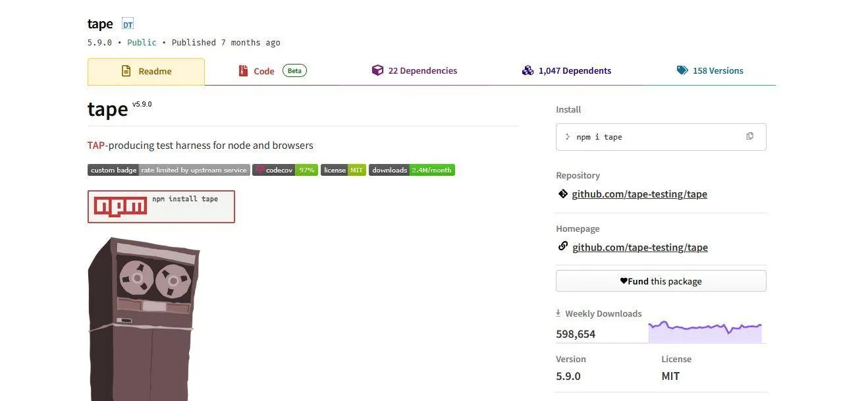
Task: Click the homepage chain link icon
Action: [563, 246]
